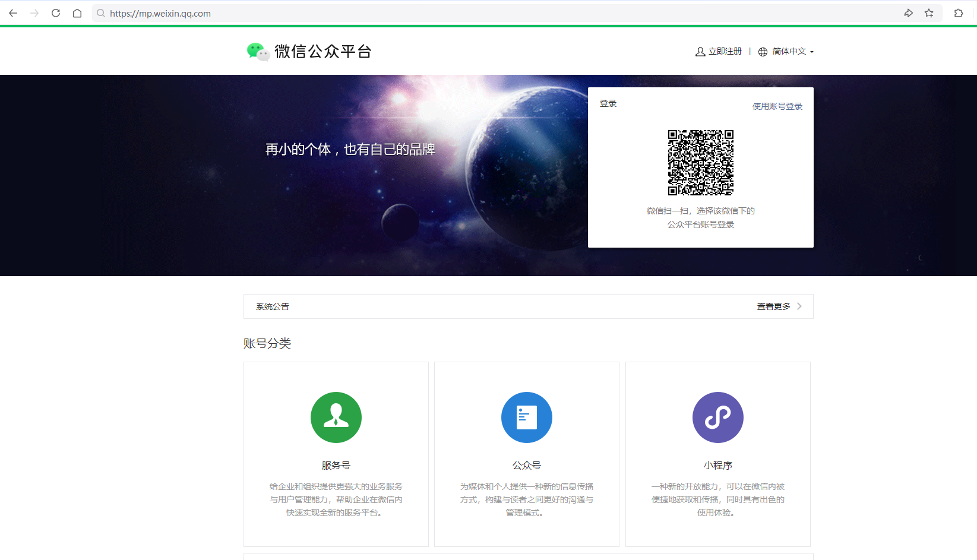Click the chevron arrow next to 查看更多
The height and width of the screenshot is (560, 977).
(799, 306)
